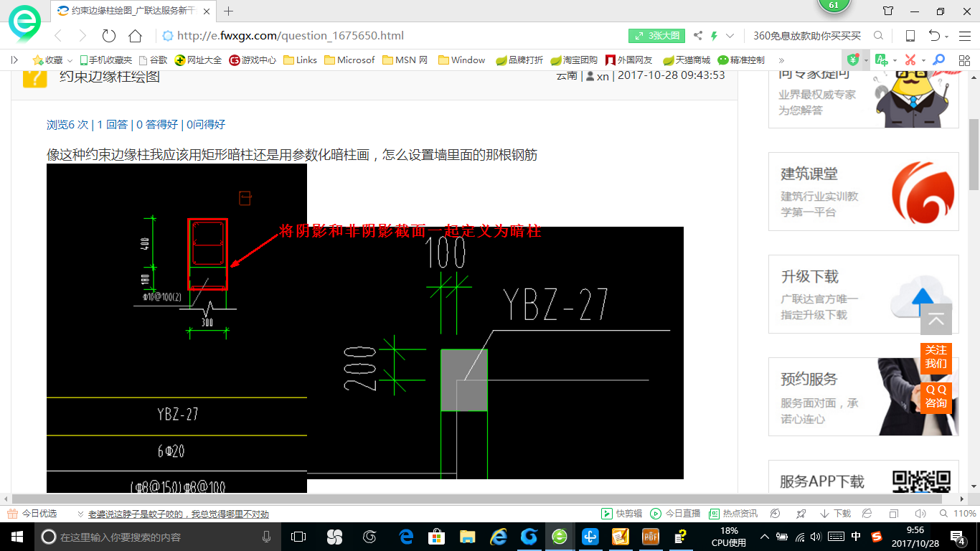This screenshot has width=980, height=551.
Task: Expand bookmarks sidebar toggle arrow
Action: click(14, 60)
